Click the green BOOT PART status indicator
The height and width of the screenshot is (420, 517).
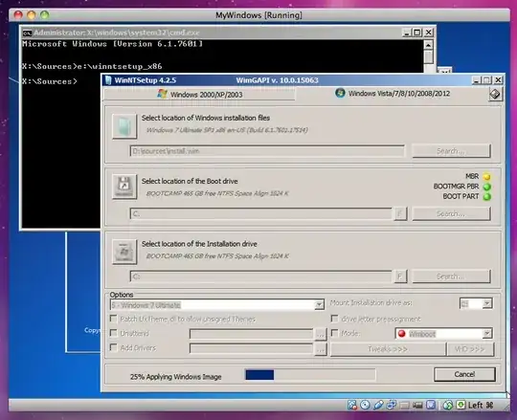tap(486, 197)
